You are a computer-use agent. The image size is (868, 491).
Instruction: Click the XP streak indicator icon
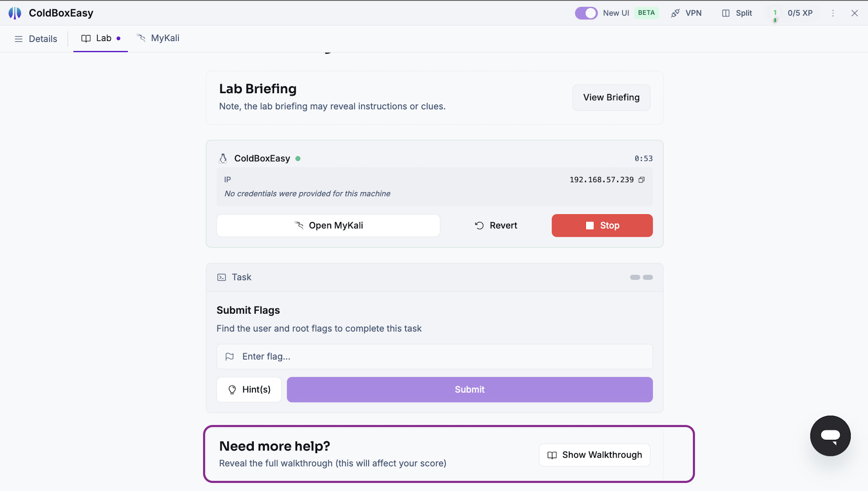[x=775, y=15]
